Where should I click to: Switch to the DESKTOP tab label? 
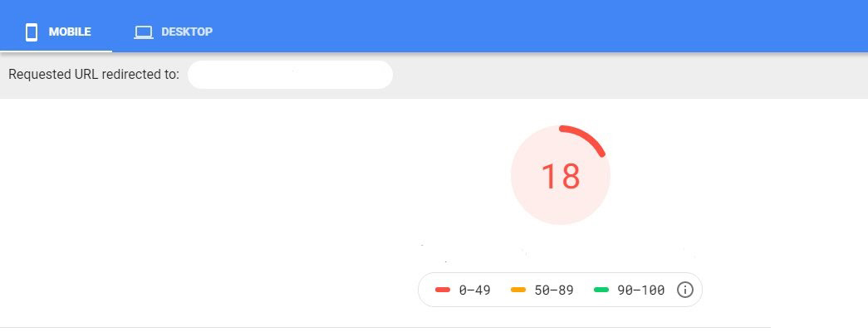point(187,32)
